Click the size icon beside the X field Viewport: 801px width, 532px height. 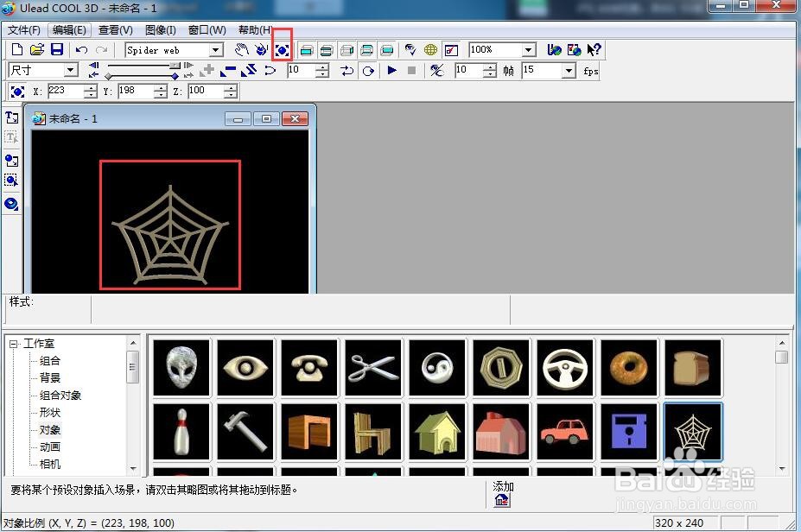[17, 92]
